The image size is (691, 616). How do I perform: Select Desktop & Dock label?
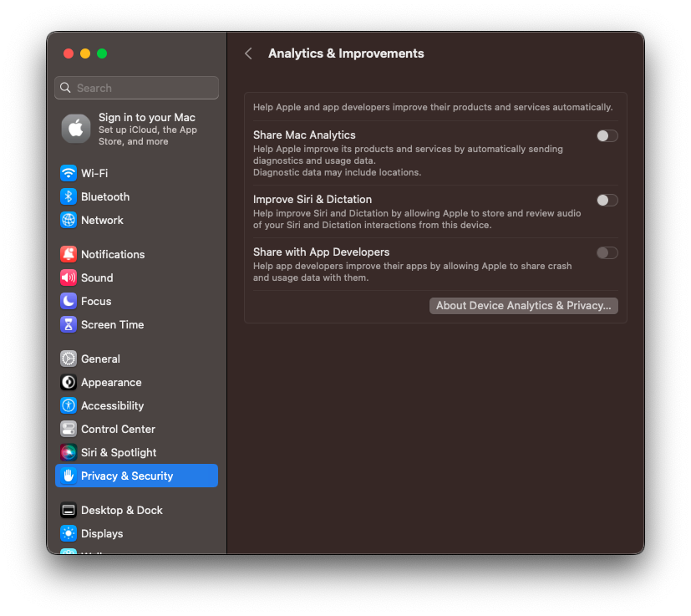(122, 510)
